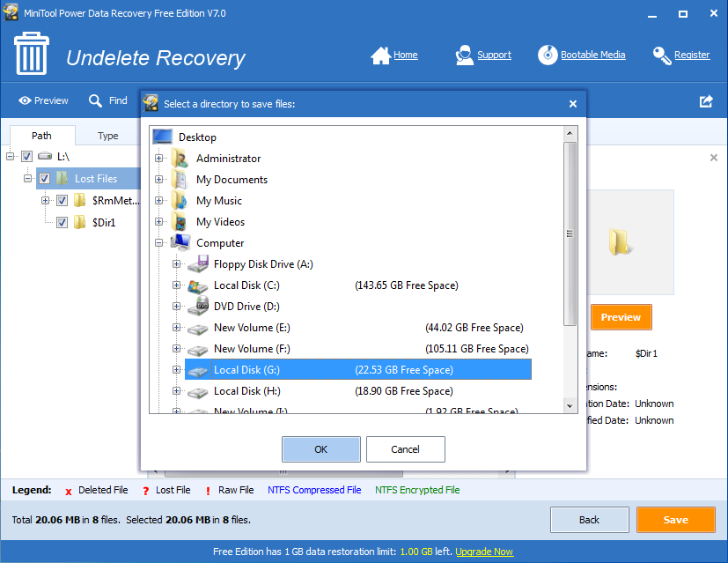Click the Lost Files folder icon
This screenshot has width=728, height=563.
coord(62,178)
